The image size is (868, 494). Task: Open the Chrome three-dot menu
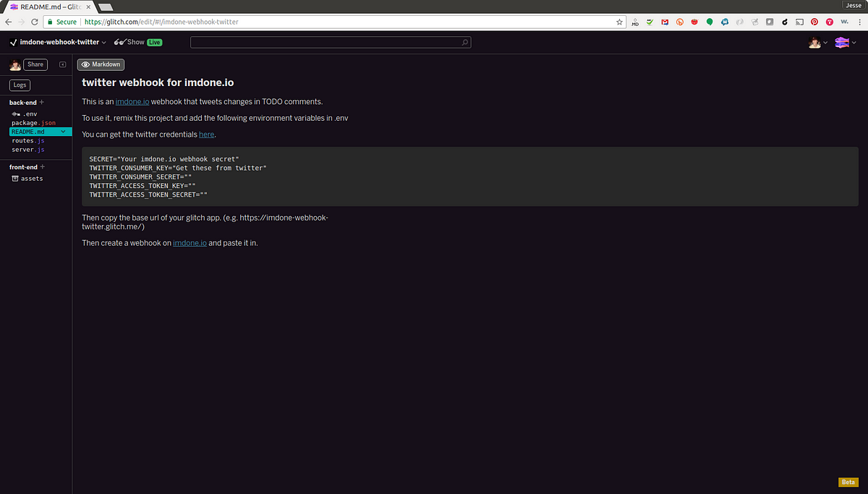[x=860, y=22]
